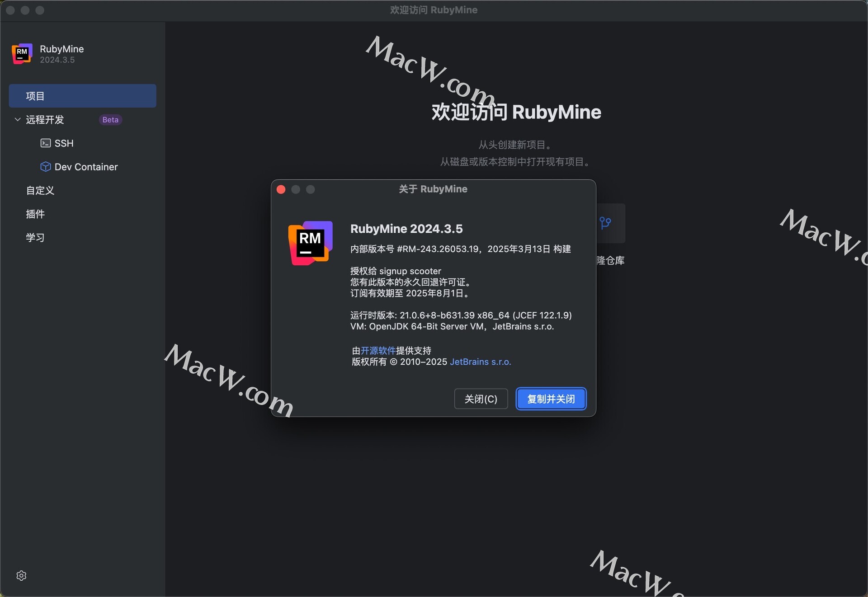Click the 关于 RubyMine dialog title

click(x=433, y=189)
